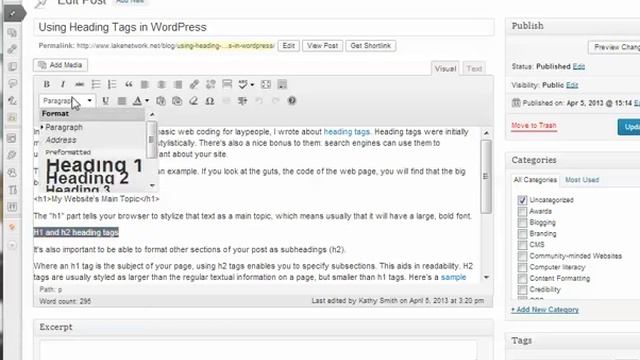Click the Collapse menu icon in sidebar
The width and height of the screenshot is (640, 360).
12,245
